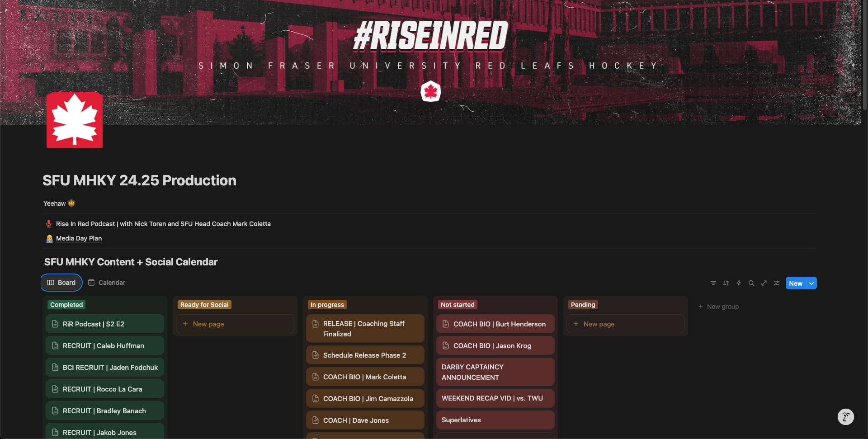Click page icon on COACH BIO Jim Camazzola card
This screenshot has width=868, height=439.
coord(316,398)
